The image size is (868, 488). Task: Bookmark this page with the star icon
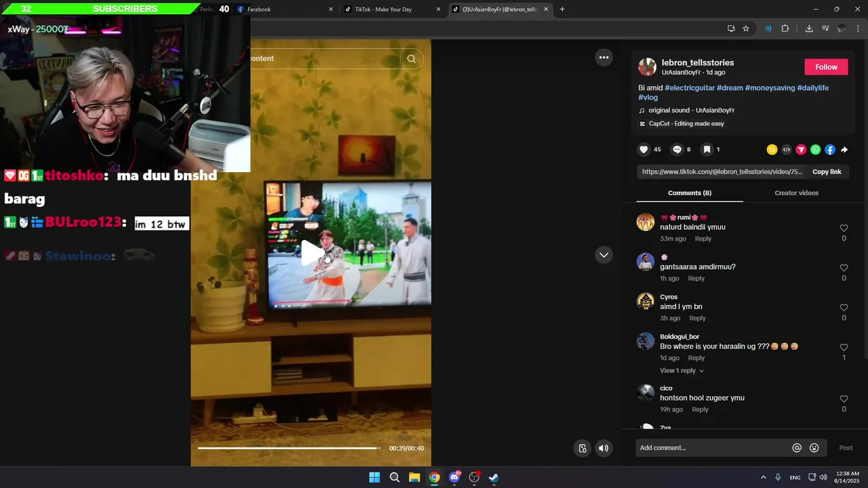click(x=746, y=28)
